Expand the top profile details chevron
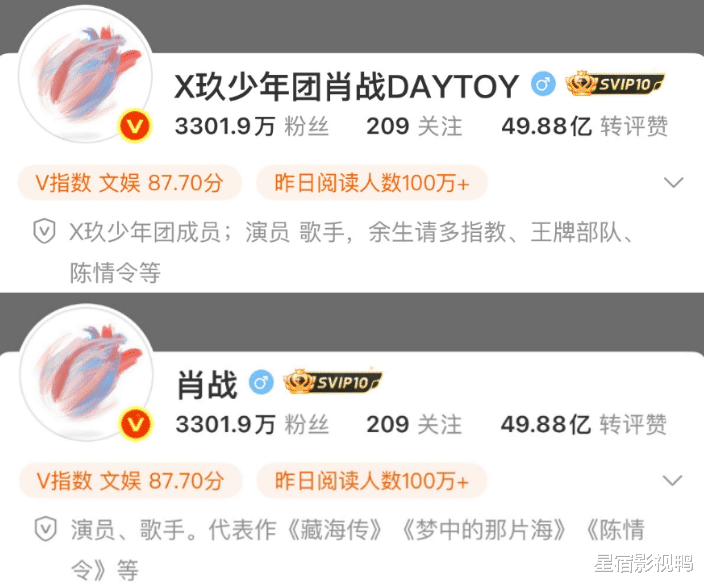 [x=673, y=182]
